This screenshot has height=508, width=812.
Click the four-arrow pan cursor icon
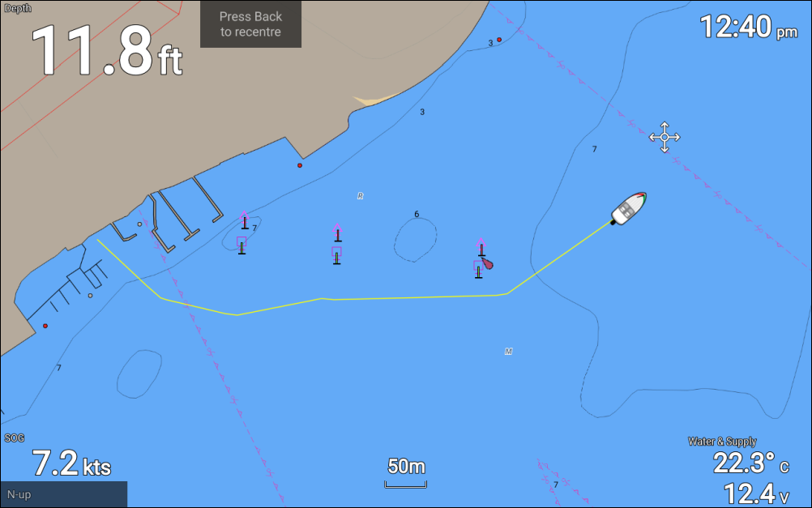tap(665, 137)
